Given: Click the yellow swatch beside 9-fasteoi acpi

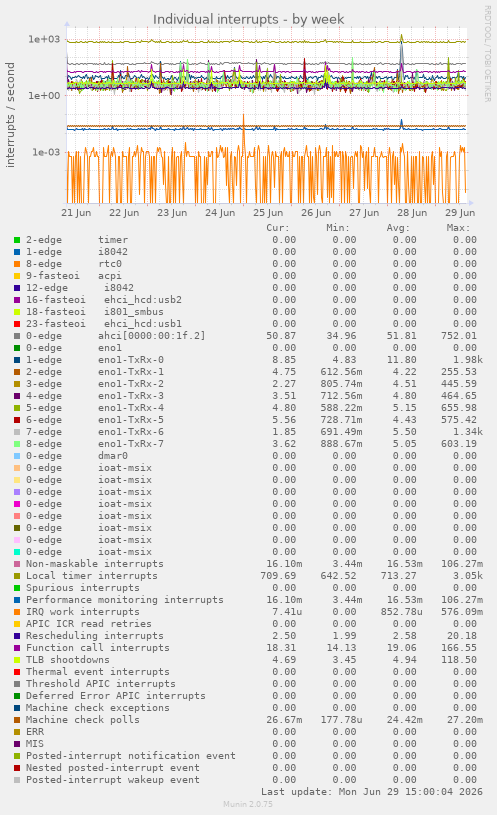Looking at the screenshot, I should coord(17,276).
